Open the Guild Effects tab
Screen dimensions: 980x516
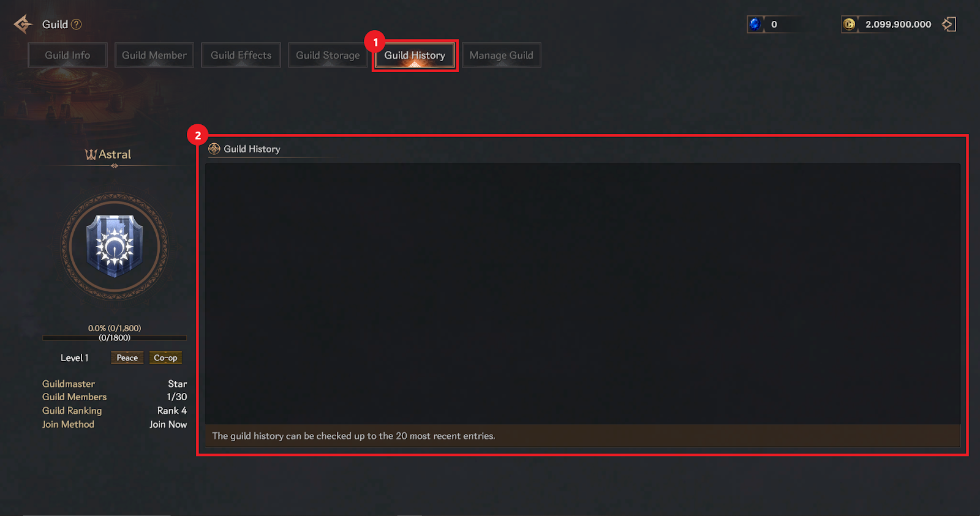pos(241,55)
